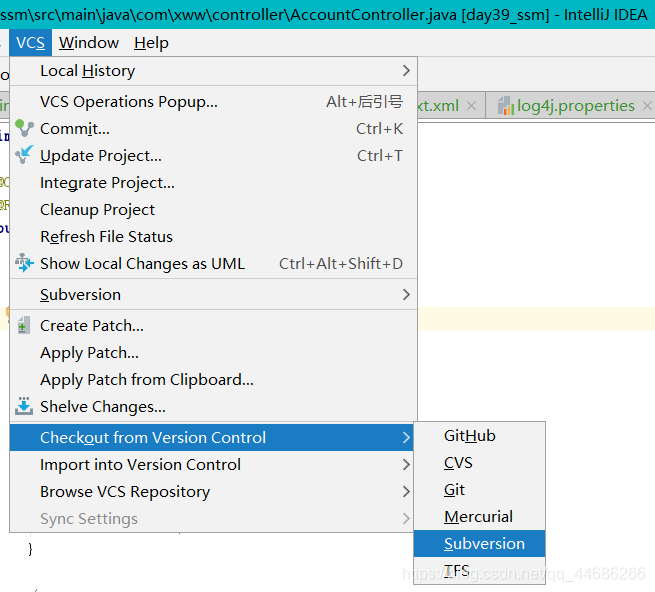
Task: Choose Update Project... entry
Action: [213, 155]
